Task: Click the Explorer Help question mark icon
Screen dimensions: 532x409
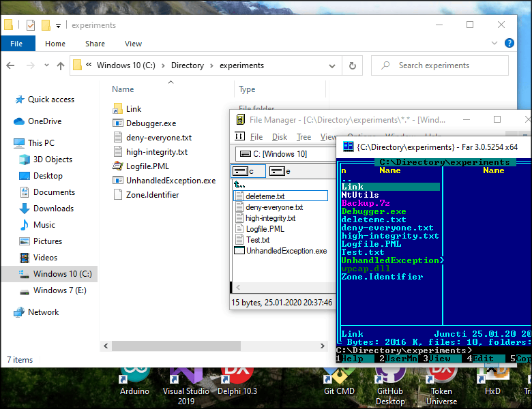Action: tap(509, 43)
